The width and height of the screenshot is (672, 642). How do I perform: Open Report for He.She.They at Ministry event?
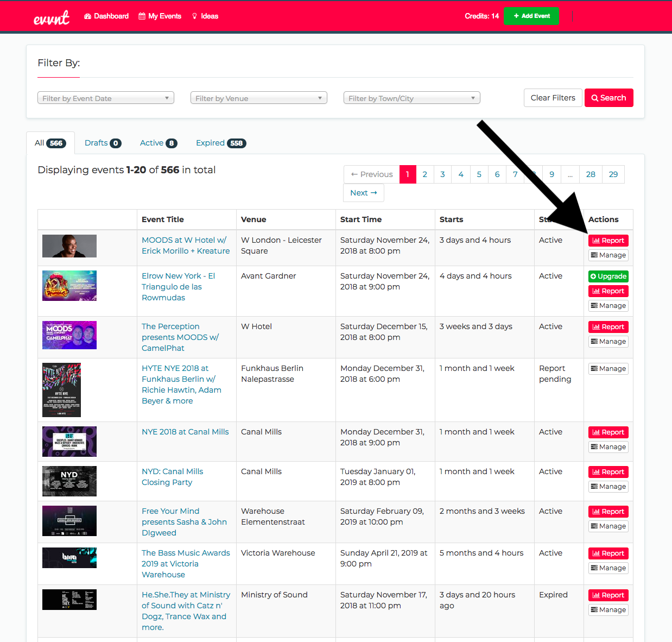coord(608,595)
